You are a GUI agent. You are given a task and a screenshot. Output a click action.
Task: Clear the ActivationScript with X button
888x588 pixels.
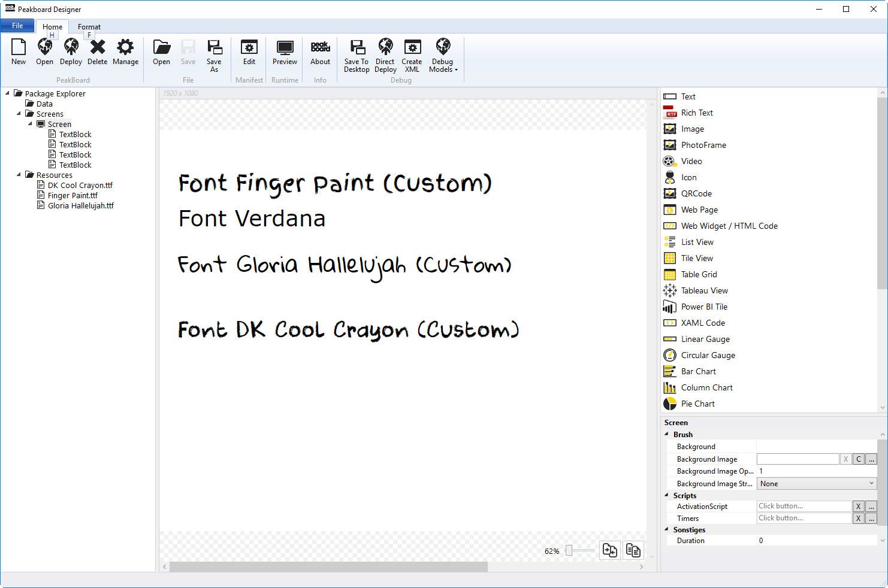point(859,507)
